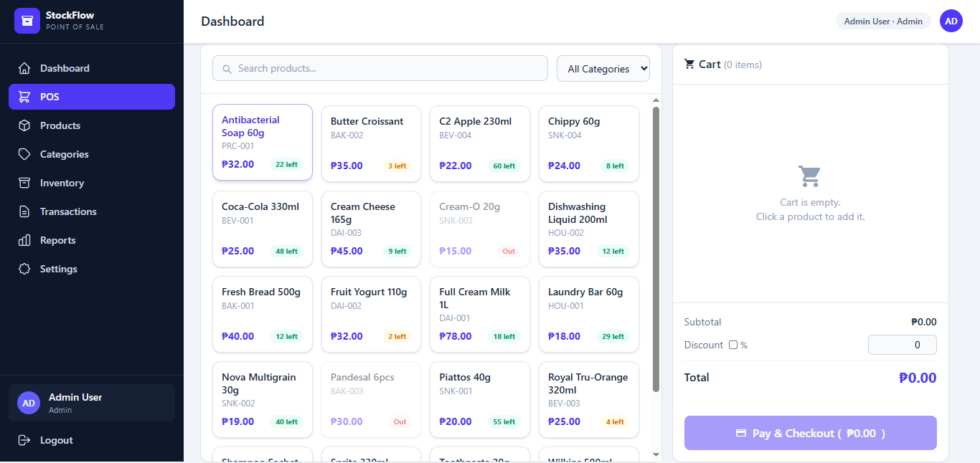980x463 pixels.
Task: Open the All Categories dropdown
Action: click(x=603, y=69)
